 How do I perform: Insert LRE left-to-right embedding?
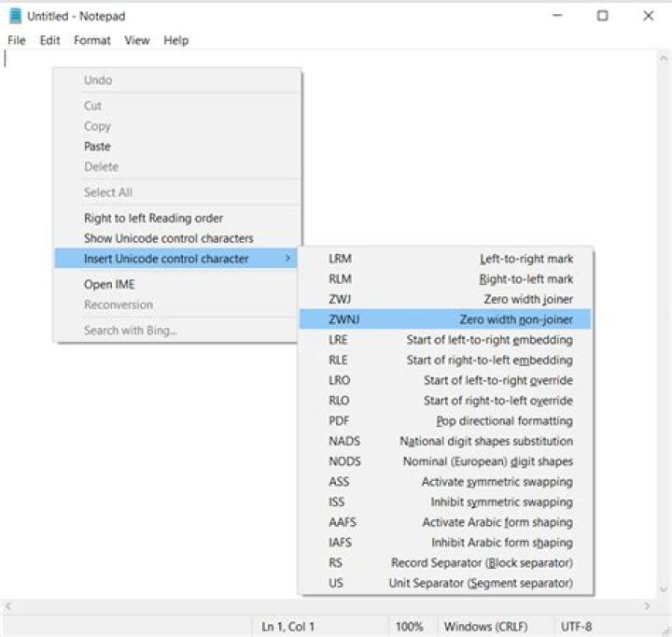tap(445, 340)
